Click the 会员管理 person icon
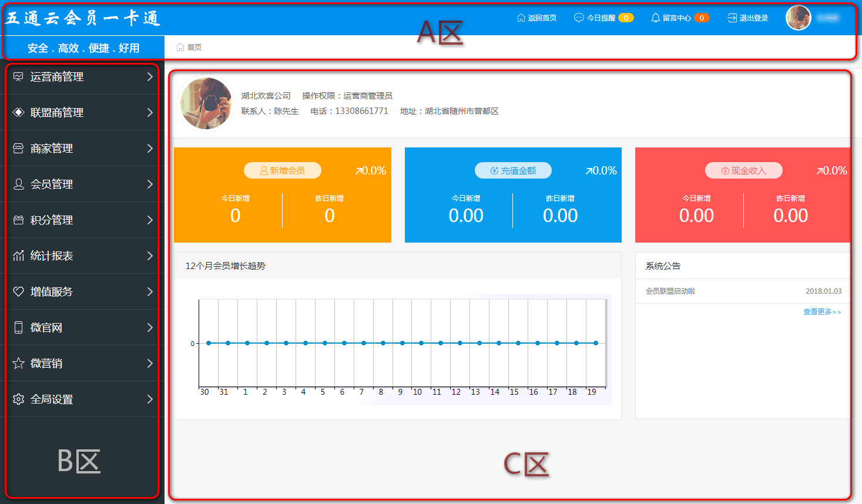Image resolution: width=862 pixels, height=504 pixels. pos(18,184)
